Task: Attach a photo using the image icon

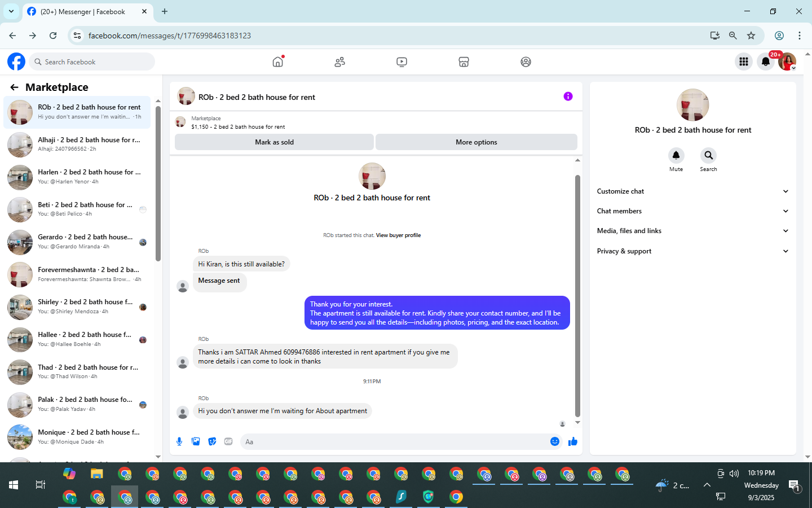Action: (x=196, y=441)
